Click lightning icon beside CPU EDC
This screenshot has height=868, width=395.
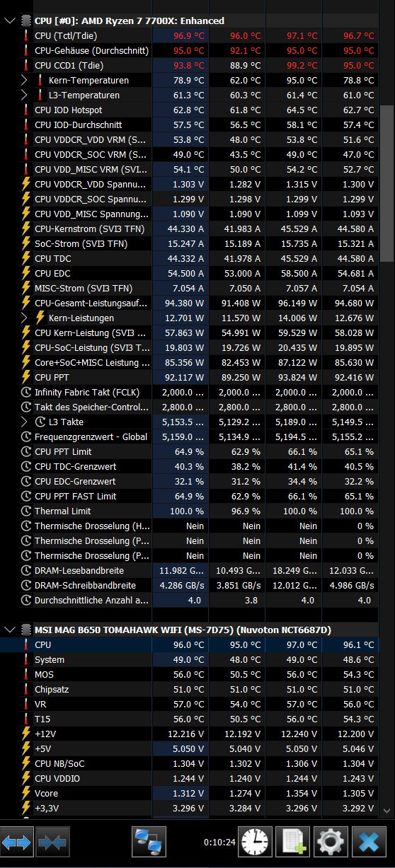(26, 273)
